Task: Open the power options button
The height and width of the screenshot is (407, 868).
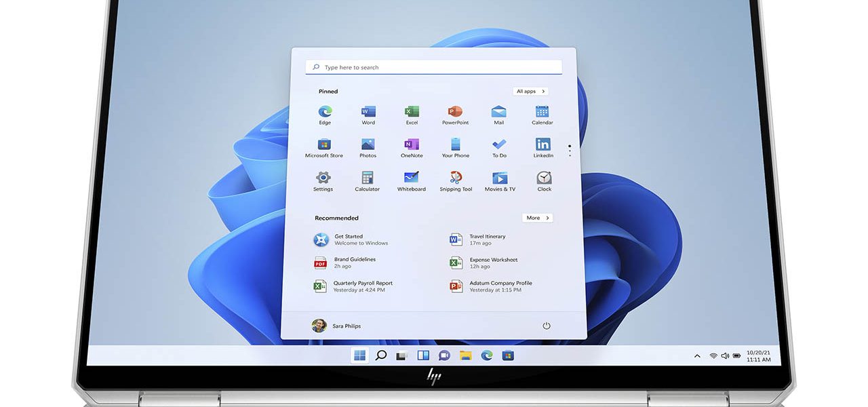Action: (x=547, y=326)
